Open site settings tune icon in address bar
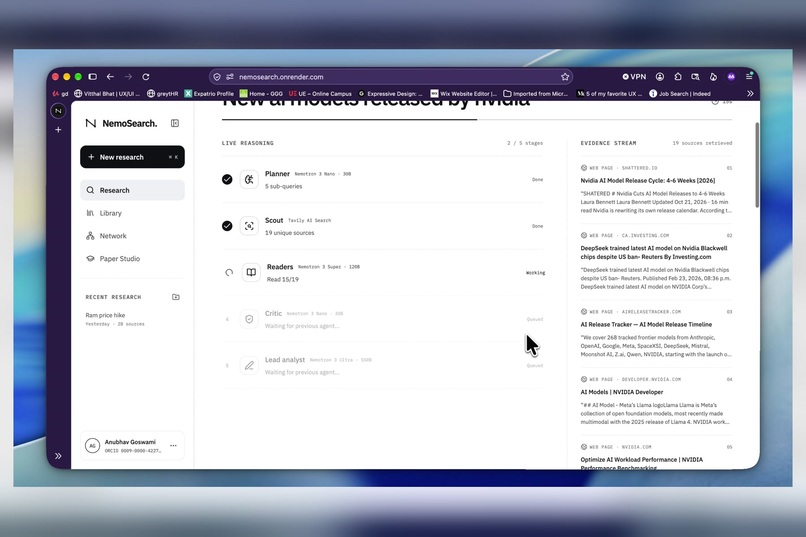The image size is (806, 537). [x=230, y=77]
